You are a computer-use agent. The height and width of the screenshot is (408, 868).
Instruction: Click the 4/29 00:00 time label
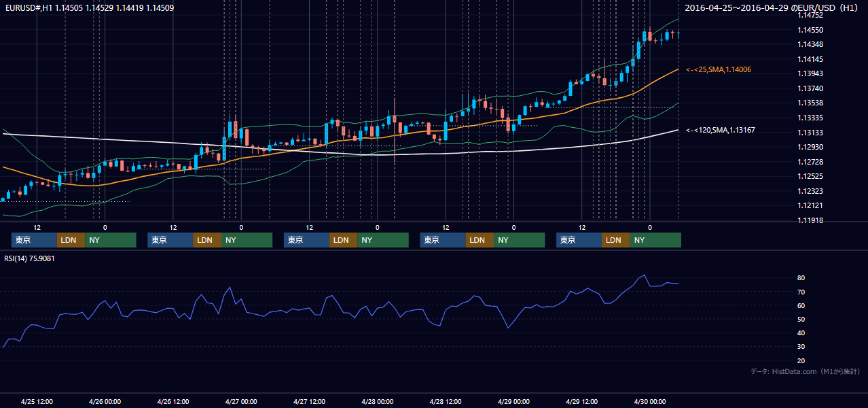click(513, 401)
